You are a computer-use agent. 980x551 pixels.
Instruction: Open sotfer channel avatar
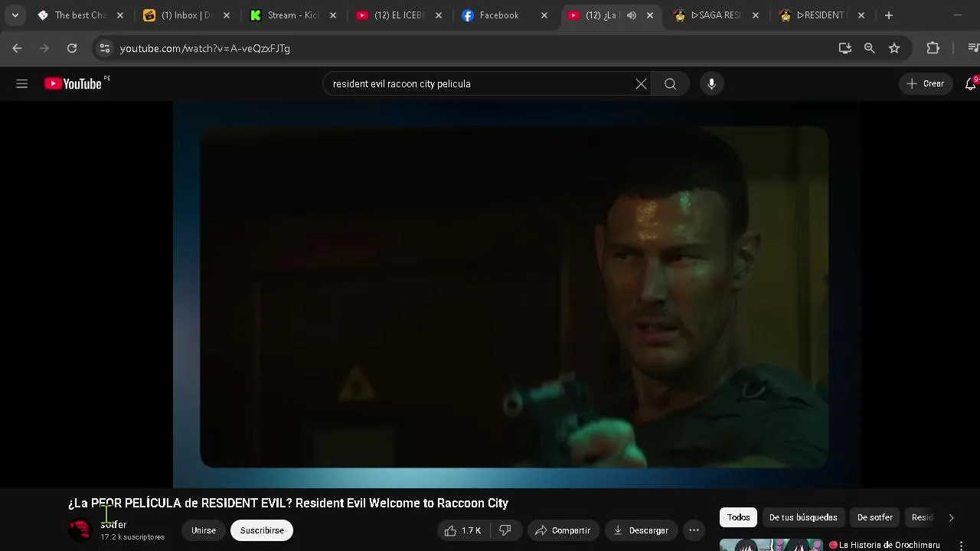coord(80,530)
